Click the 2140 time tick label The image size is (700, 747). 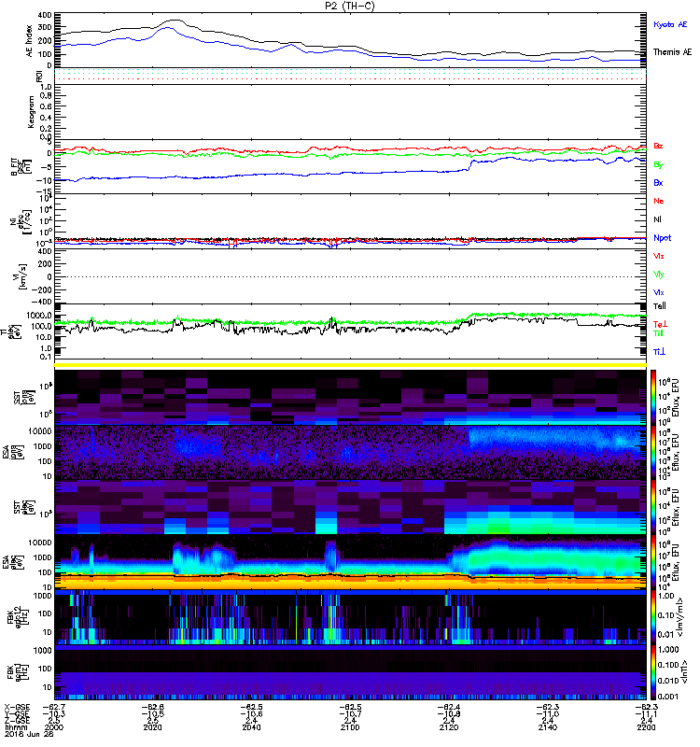(x=548, y=727)
